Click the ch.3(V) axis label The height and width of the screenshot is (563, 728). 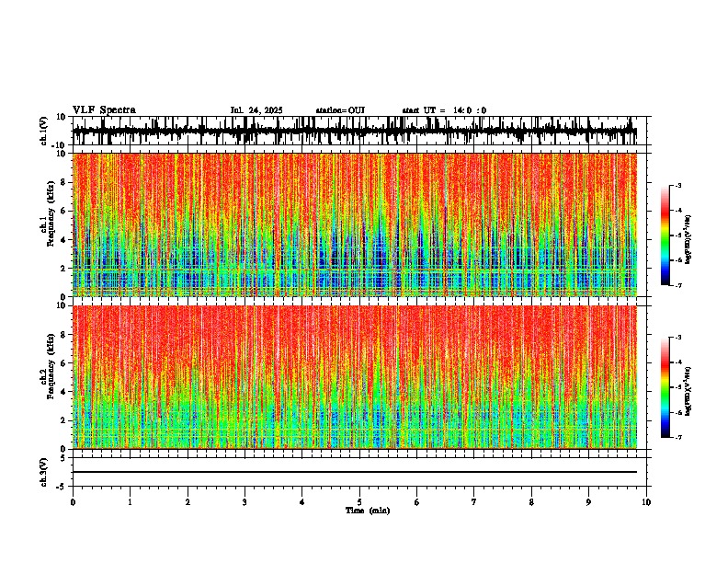(44, 472)
